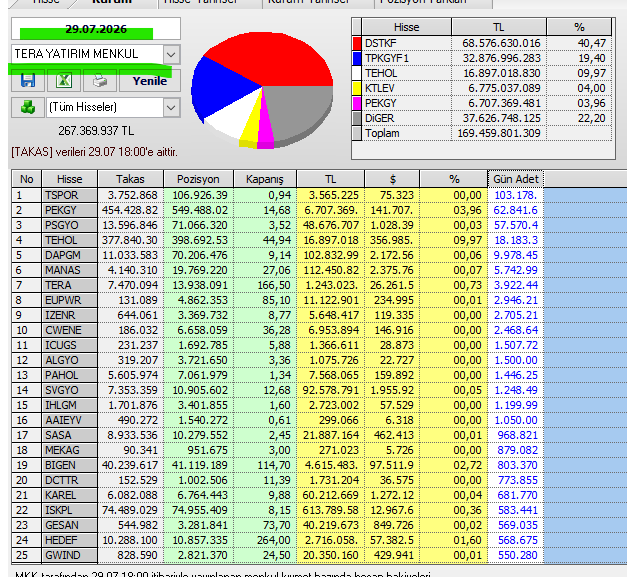The height and width of the screenshot is (577, 627).
Task: Select the ICUGS ticker cell
Action: pyautogui.click(x=70, y=345)
